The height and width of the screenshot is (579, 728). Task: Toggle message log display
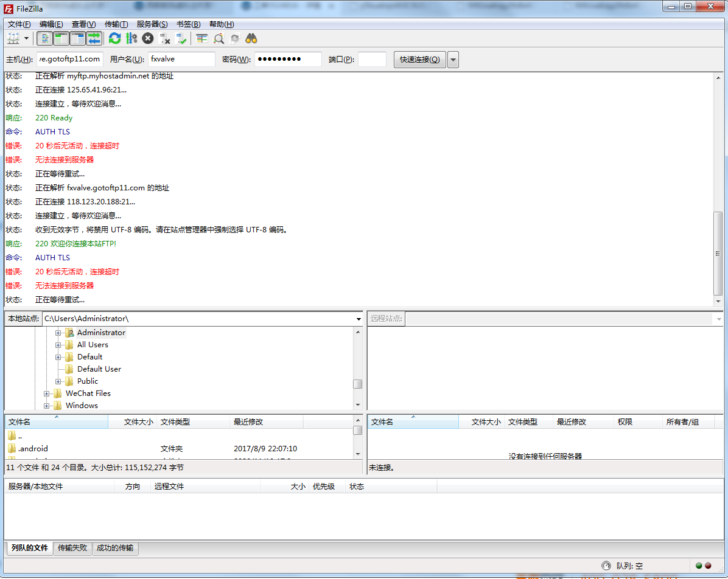pos(44,39)
